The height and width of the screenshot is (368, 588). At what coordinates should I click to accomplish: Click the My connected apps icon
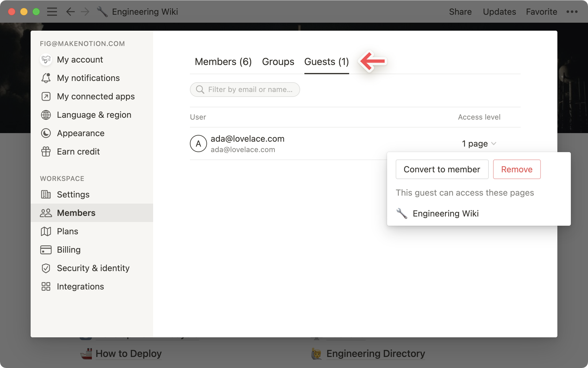click(46, 96)
